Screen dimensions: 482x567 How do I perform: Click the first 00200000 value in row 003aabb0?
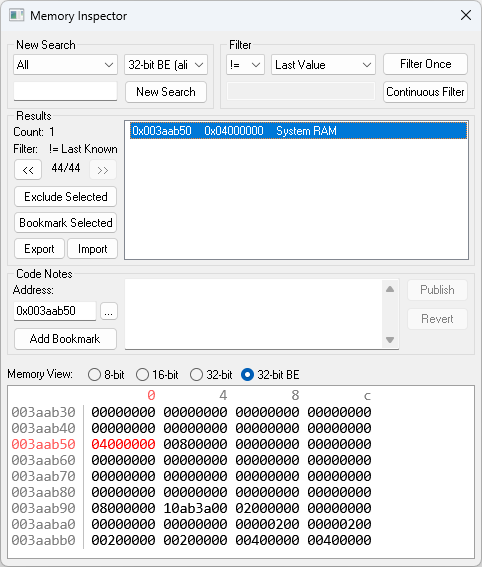coord(123,540)
